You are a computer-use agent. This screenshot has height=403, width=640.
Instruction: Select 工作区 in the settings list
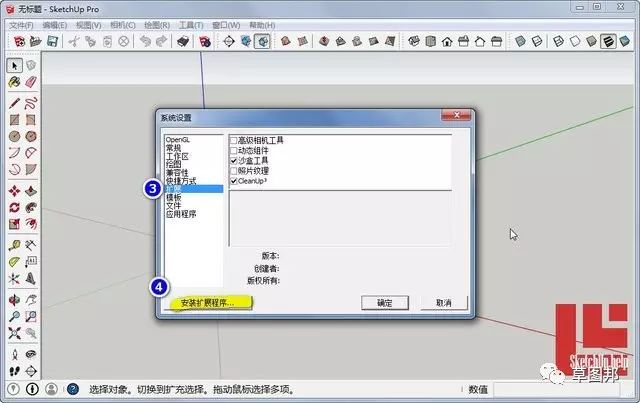[177, 156]
